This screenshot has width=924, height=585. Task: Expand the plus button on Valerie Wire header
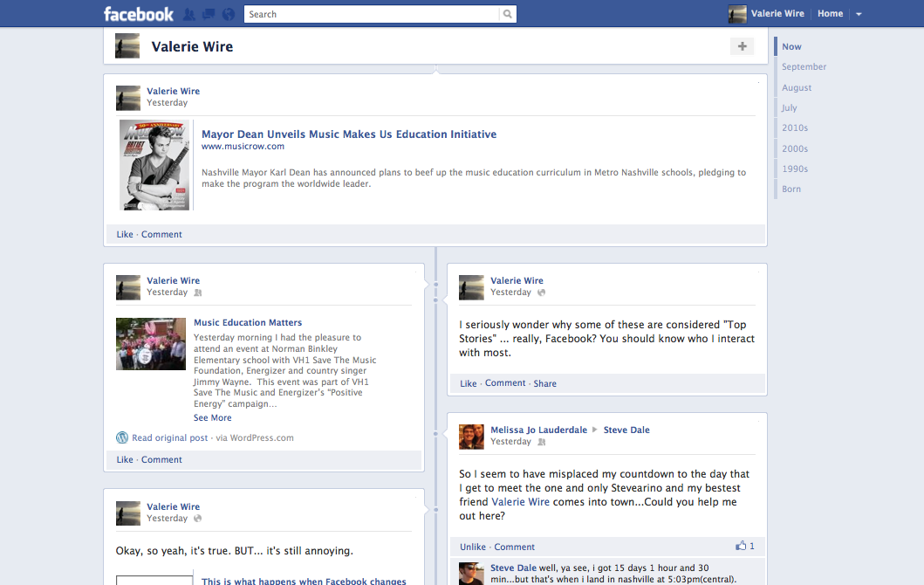click(742, 46)
